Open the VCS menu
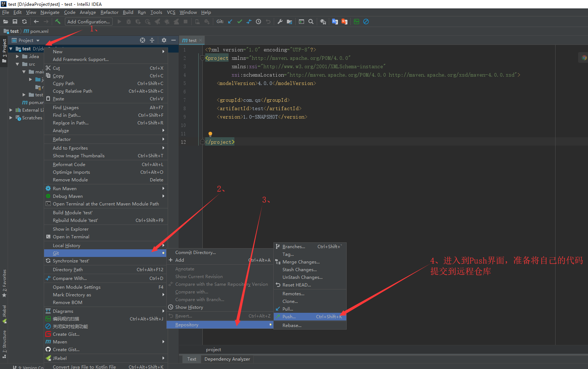Image resolution: width=588 pixels, height=369 pixels. [x=171, y=12]
